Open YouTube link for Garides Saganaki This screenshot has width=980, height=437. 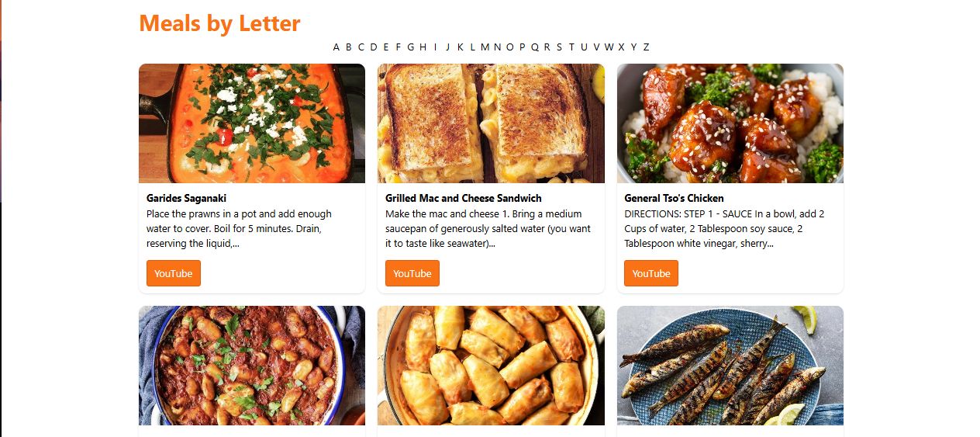tap(174, 273)
